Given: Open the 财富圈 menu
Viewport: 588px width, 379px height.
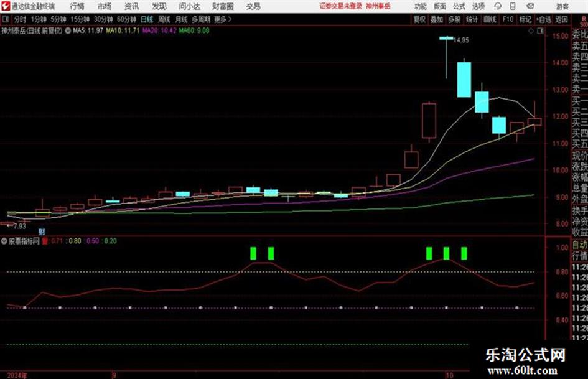Looking at the screenshot, I should tap(223, 6).
